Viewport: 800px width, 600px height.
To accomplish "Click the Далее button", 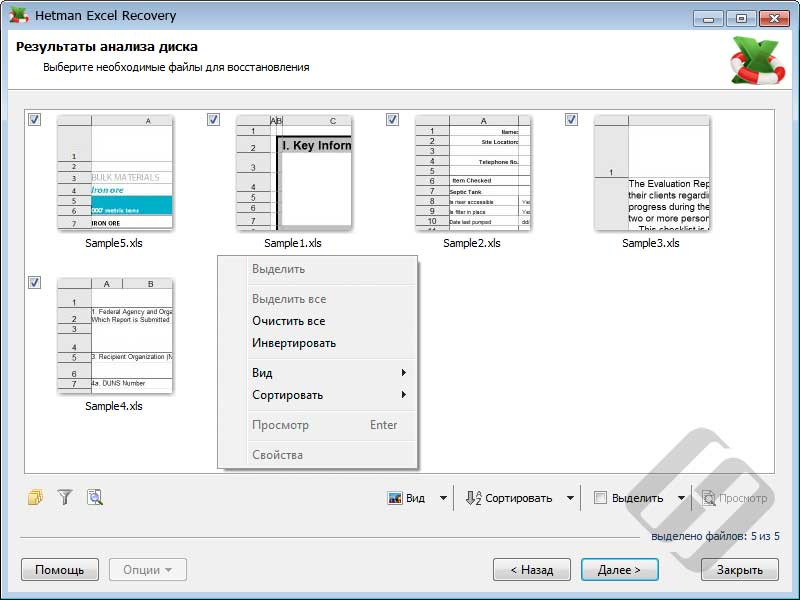I will click(619, 569).
